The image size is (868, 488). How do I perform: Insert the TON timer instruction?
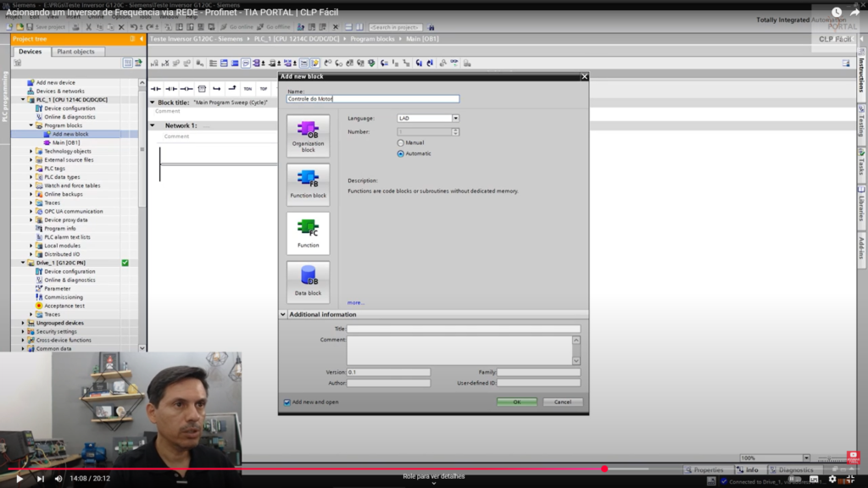tap(248, 88)
